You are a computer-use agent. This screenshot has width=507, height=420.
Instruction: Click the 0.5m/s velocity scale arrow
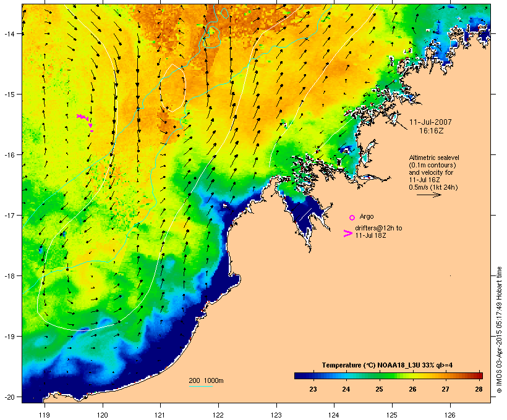(428, 195)
